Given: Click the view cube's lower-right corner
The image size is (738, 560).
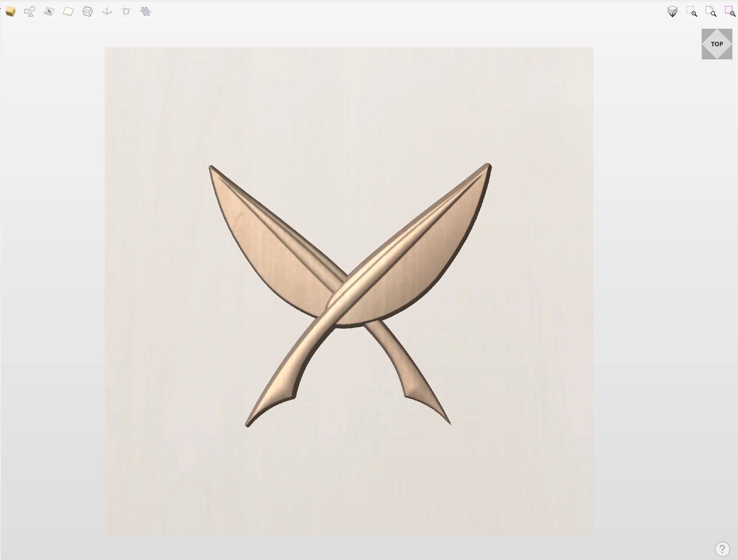Looking at the screenshot, I should point(729,56).
